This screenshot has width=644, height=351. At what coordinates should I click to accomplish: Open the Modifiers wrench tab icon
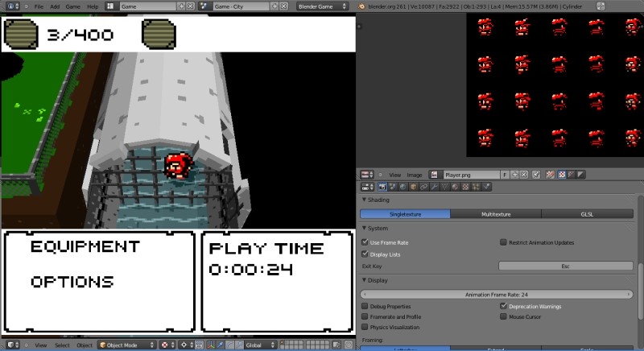pos(433,187)
